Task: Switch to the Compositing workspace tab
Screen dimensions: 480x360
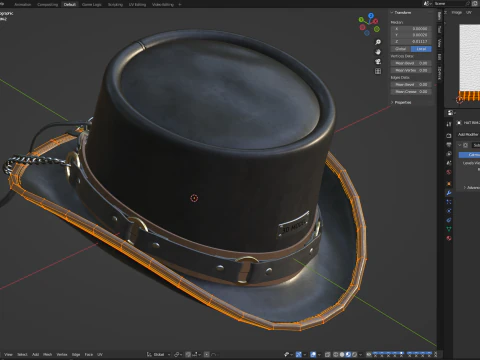Action: pyautogui.click(x=47, y=4)
